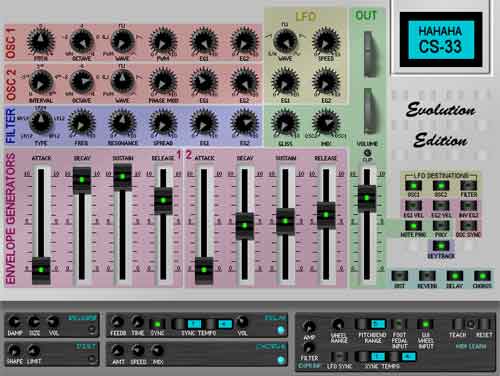Click the expression AMP knob
Screen dimensions: 500x376
point(309,326)
